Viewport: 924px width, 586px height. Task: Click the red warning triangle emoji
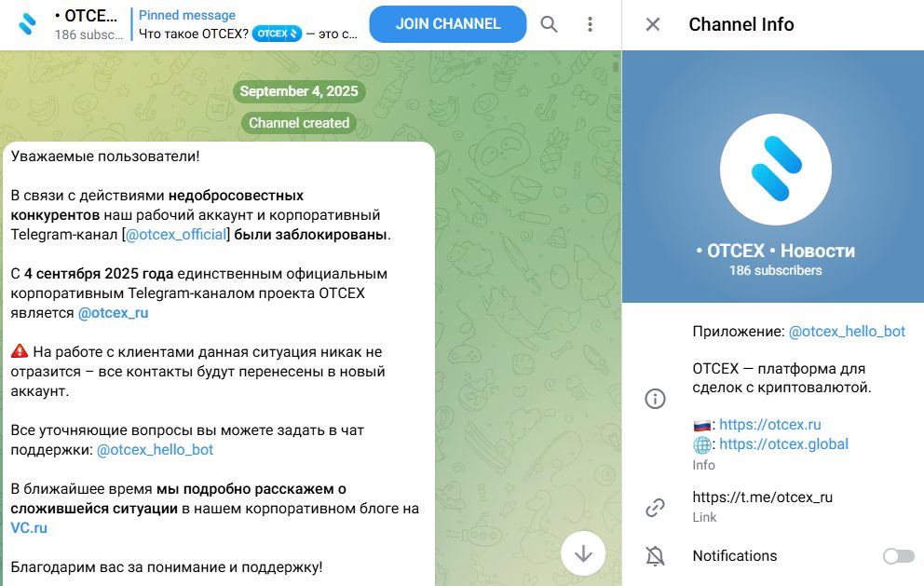click(x=20, y=351)
